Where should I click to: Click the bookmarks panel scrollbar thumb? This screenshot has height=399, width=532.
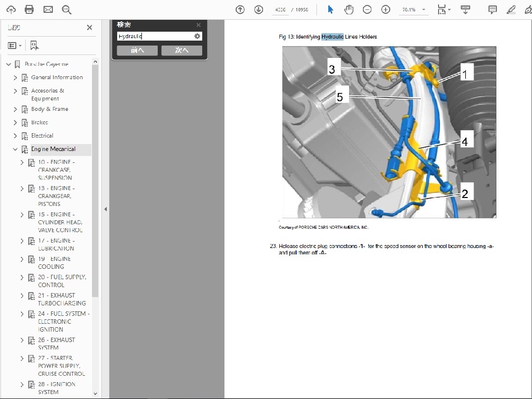(95, 180)
